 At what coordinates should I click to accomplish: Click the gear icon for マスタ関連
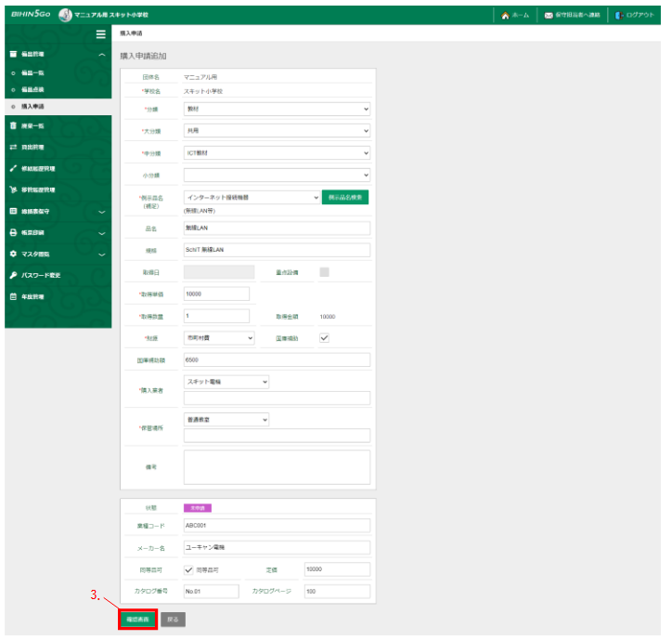13,254
